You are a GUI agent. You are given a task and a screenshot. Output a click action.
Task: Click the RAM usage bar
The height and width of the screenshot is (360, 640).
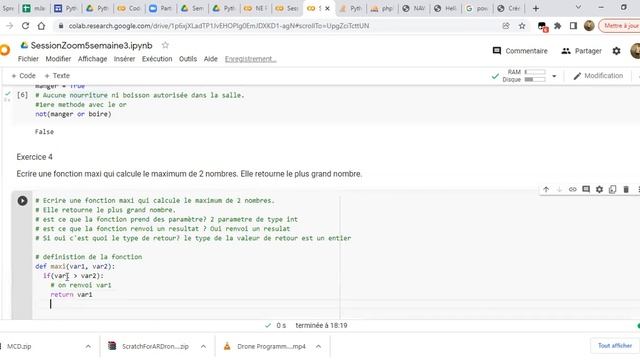[535, 72]
